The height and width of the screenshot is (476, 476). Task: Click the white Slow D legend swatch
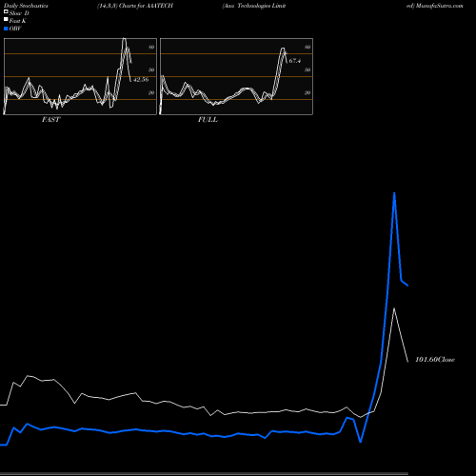(x=6, y=12)
